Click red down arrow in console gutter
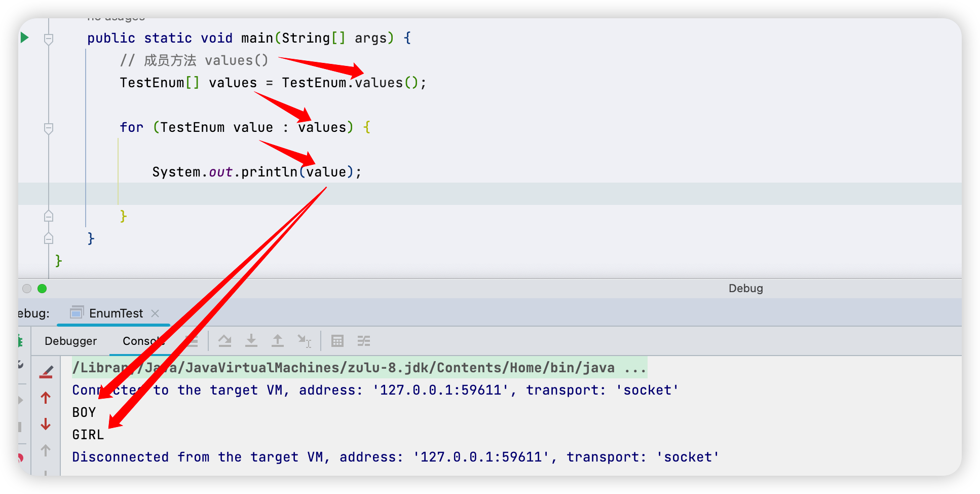 46,424
